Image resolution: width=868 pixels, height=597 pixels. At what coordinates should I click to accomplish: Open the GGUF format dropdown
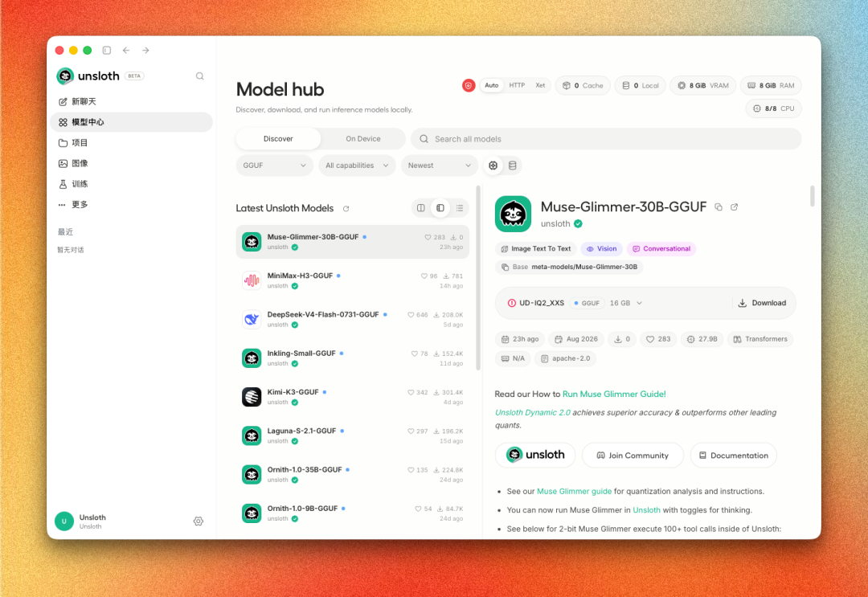[275, 166]
